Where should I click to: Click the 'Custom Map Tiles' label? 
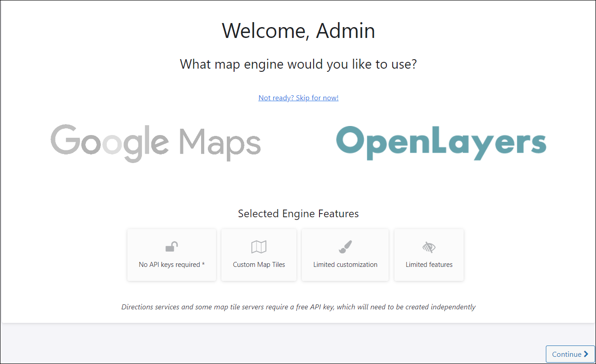(x=259, y=265)
